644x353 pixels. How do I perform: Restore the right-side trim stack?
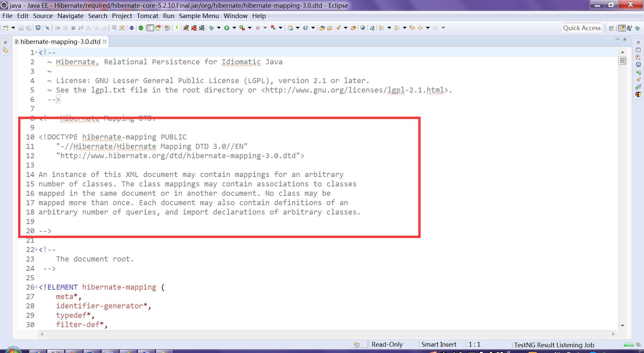click(638, 42)
